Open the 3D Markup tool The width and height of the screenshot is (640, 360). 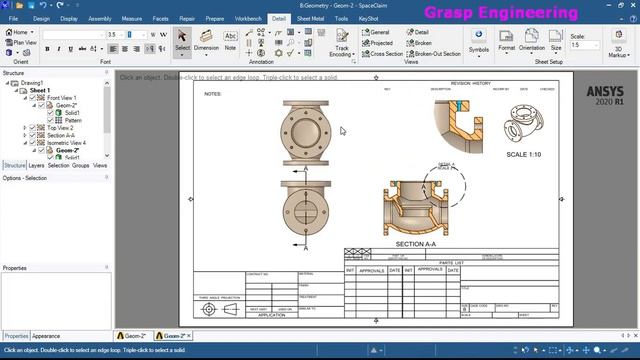pyautogui.click(x=619, y=43)
